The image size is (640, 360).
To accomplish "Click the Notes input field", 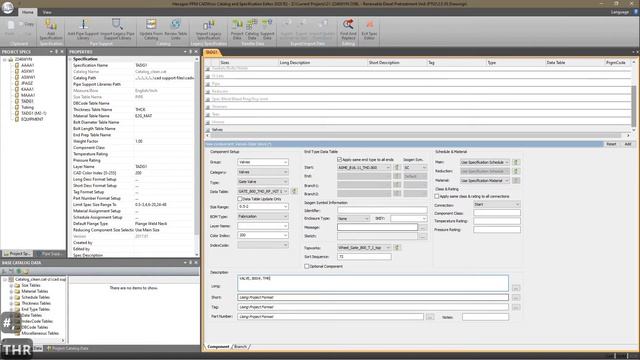I will point(485,317).
